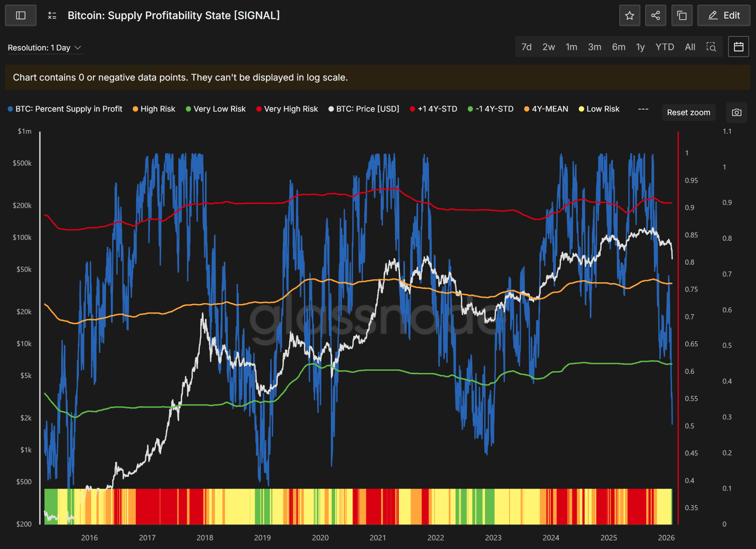Toggle the Very High Risk legend item
Screen dimensions: 756x549
[x=291, y=109]
